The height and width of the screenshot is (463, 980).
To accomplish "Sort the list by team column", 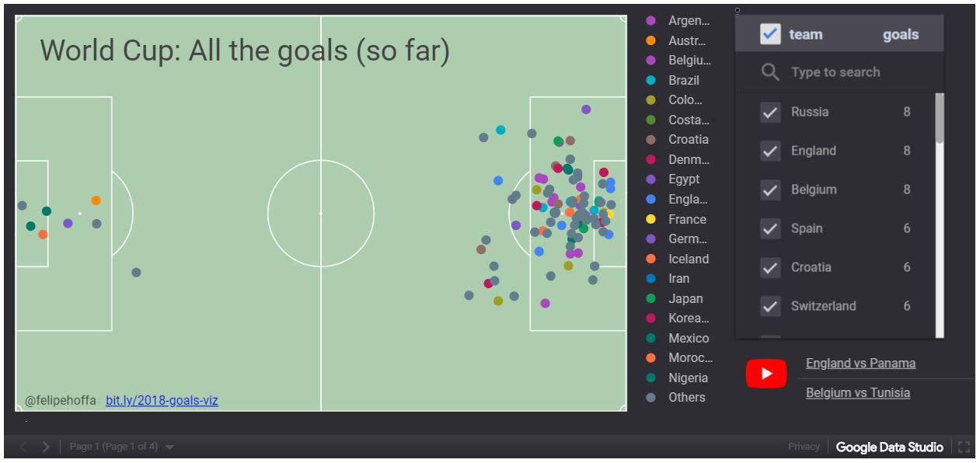I will pyautogui.click(x=805, y=34).
